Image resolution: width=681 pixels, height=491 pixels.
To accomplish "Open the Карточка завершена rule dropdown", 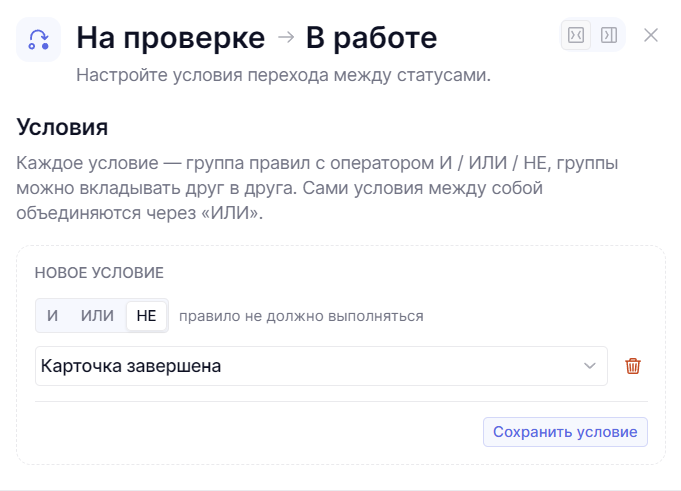I will click(x=321, y=366).
